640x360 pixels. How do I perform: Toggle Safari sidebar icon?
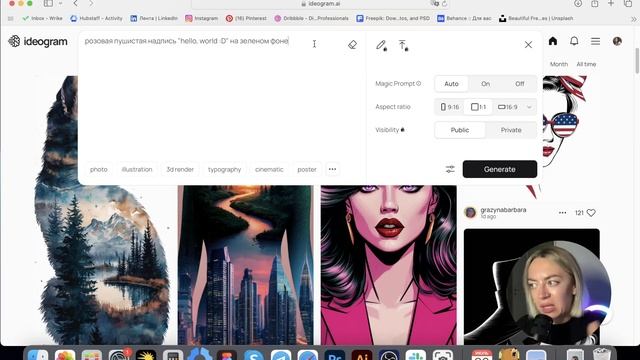pyautogui.click(x=48, y=3)
